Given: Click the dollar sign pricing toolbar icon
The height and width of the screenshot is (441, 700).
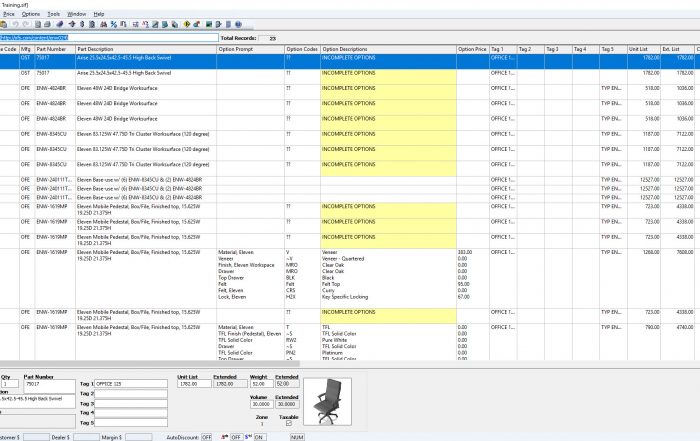Looking at the screenshot, I should (82, 25).
